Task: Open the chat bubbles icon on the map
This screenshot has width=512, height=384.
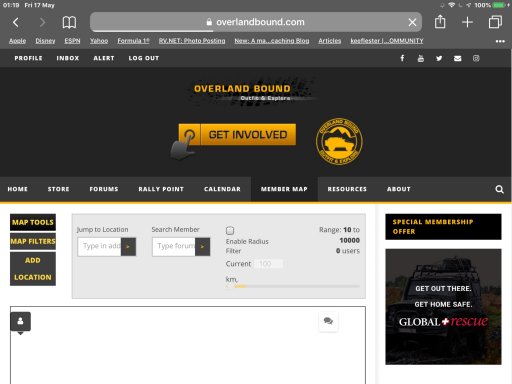Action: [x=328, y=321]
